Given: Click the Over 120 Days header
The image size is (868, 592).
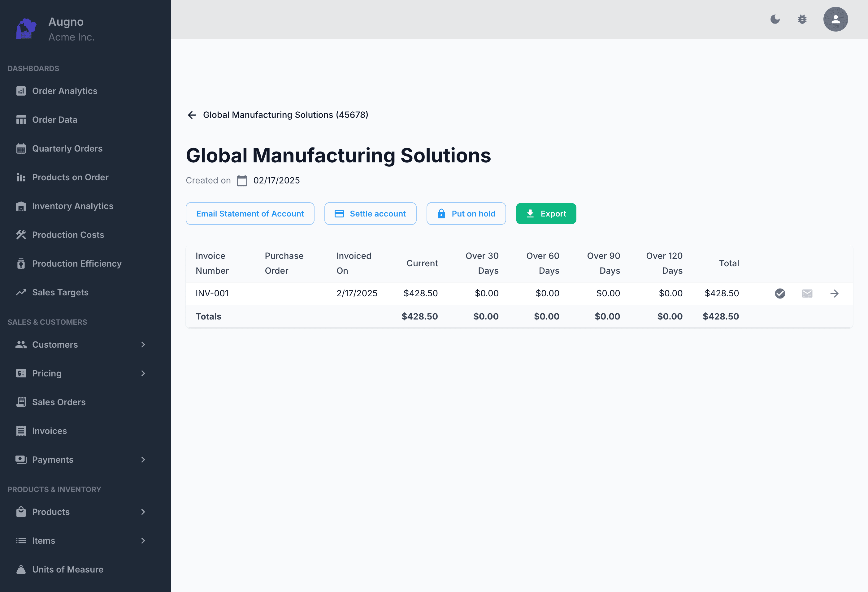Looking at the screenshot, I should [664, 264].
